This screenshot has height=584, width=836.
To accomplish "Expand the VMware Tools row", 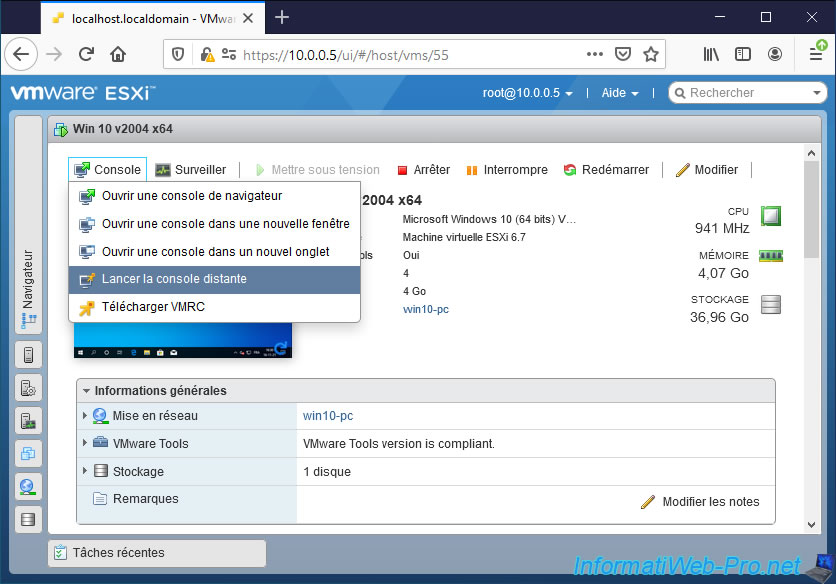I will (x=85, y=443).
